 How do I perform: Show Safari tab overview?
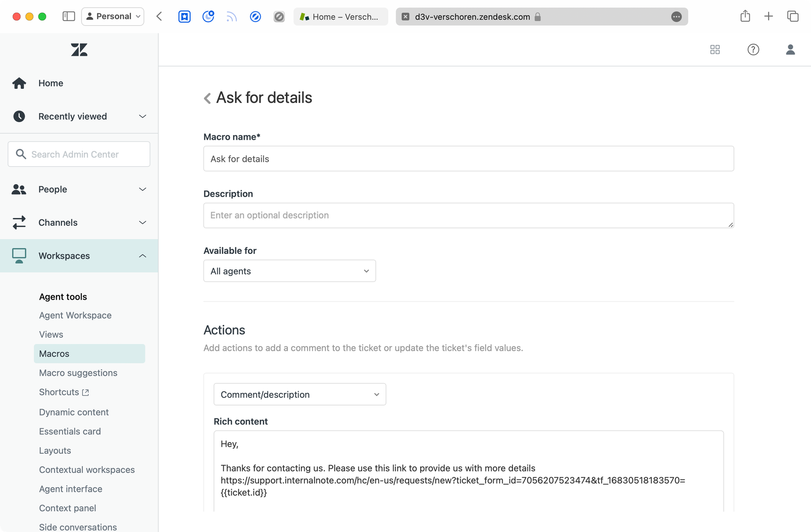click(x=793, y=17)
